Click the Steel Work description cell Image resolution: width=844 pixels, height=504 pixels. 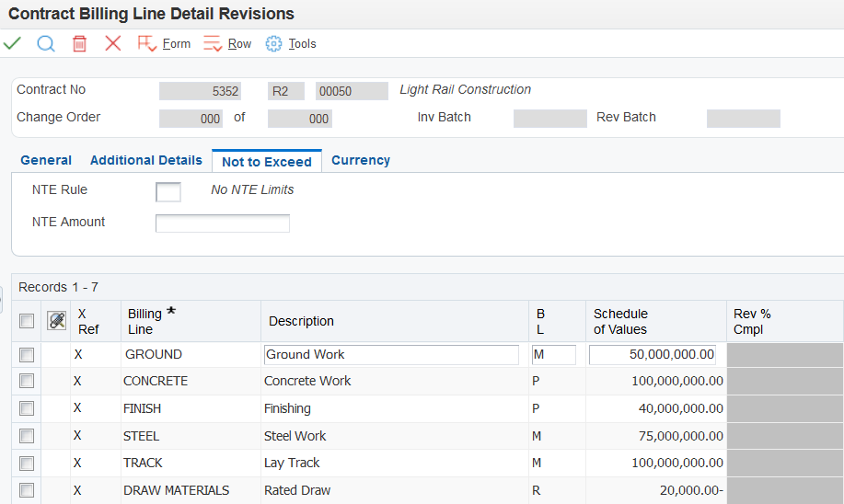[395, 436]
